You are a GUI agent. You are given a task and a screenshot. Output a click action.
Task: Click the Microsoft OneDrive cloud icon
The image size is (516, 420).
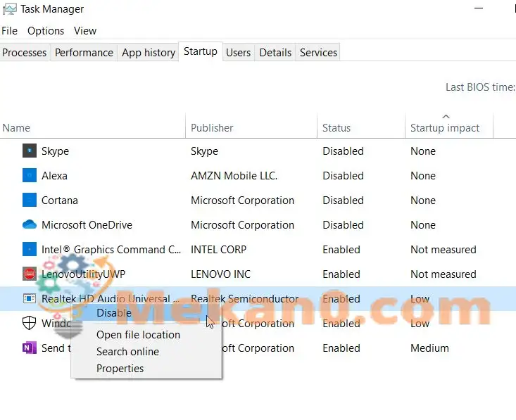point(30,224)
